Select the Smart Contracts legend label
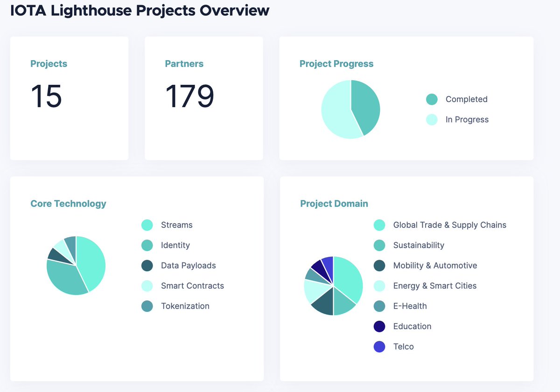The width and height of the screenshot is (560, 392). pos(192,286)
